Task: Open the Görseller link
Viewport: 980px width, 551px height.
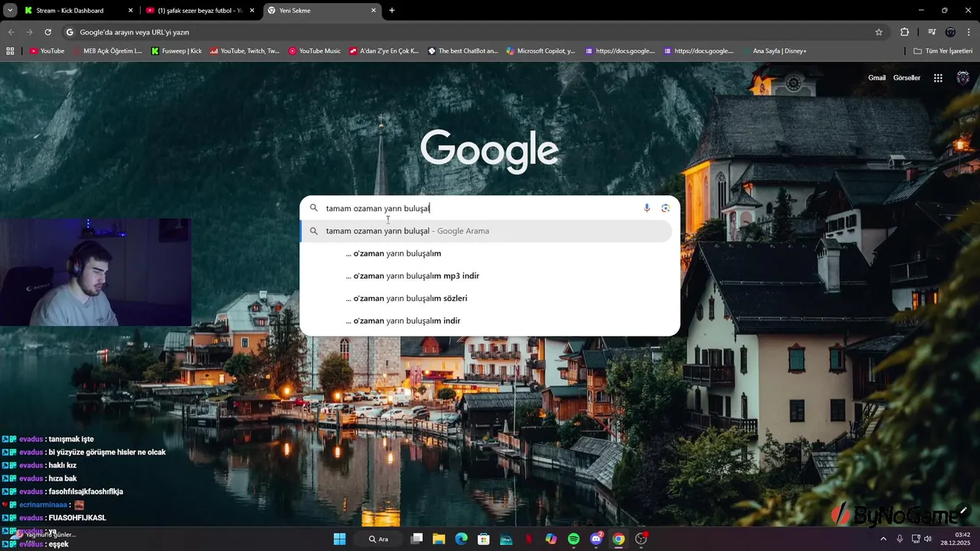Action: pos(906,78)
